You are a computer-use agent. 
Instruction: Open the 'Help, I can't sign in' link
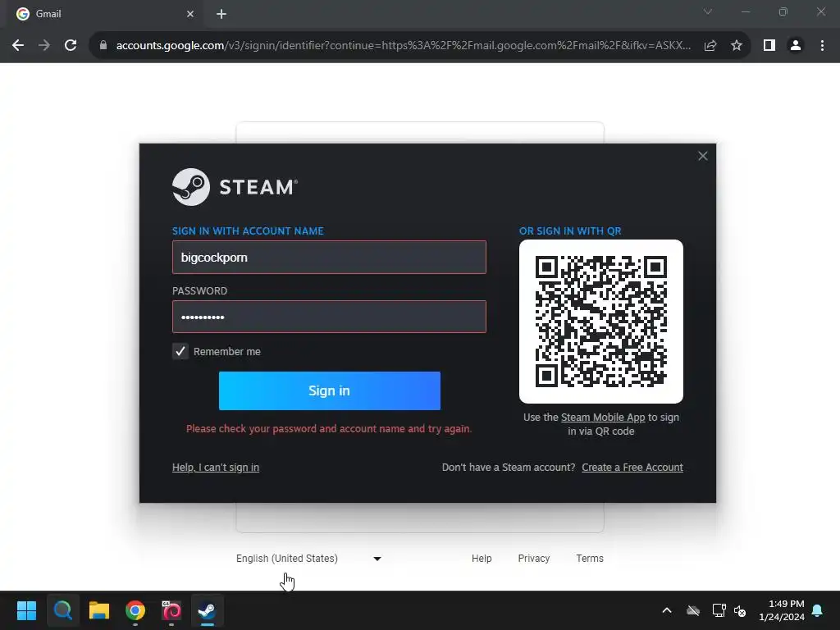click(216, 467)
